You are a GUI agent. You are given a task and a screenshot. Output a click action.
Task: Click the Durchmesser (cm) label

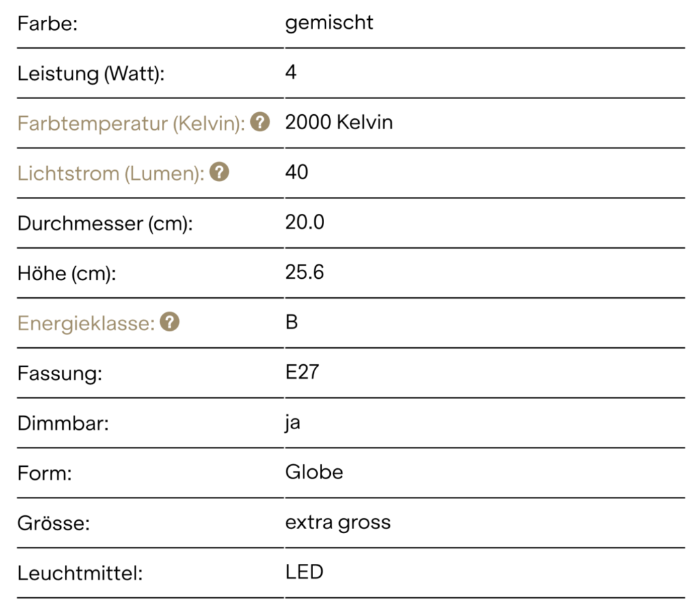tap(105, 223)
